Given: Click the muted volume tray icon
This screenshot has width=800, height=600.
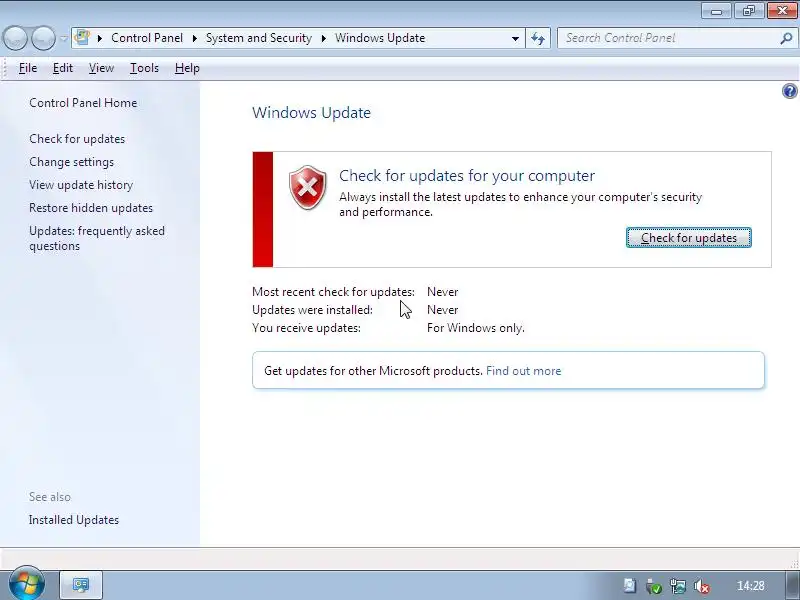Looking at the screenshot, I should point(702,586).
